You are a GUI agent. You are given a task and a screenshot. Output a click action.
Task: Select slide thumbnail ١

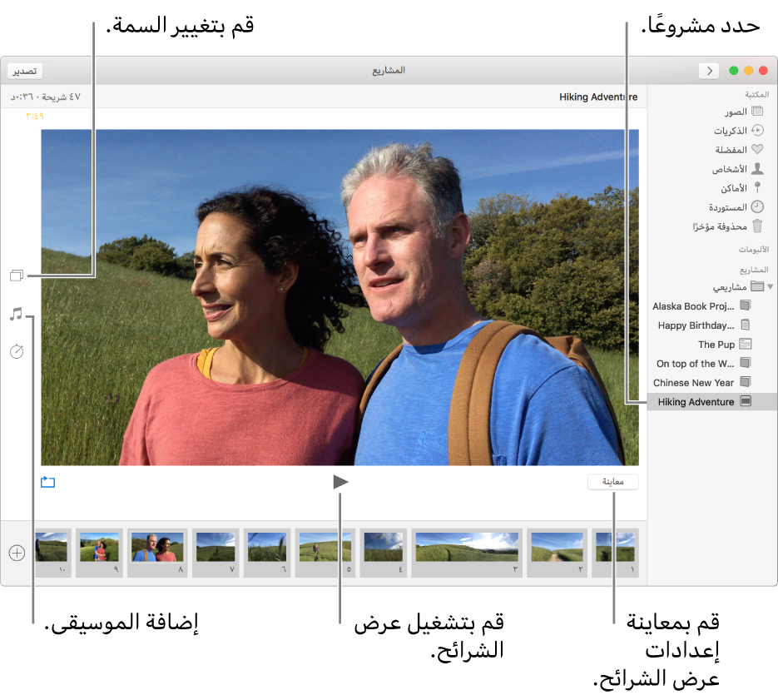click(x=615, y=553)
